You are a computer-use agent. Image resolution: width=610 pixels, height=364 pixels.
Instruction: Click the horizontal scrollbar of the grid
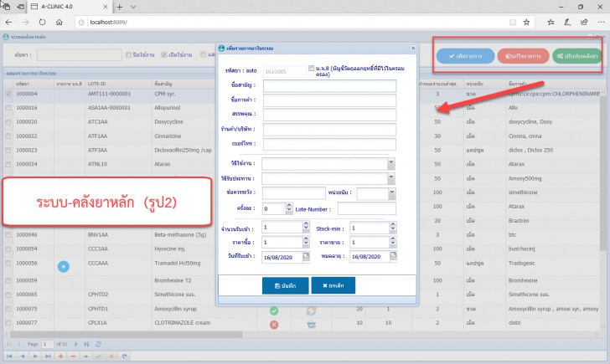(127, 335)
